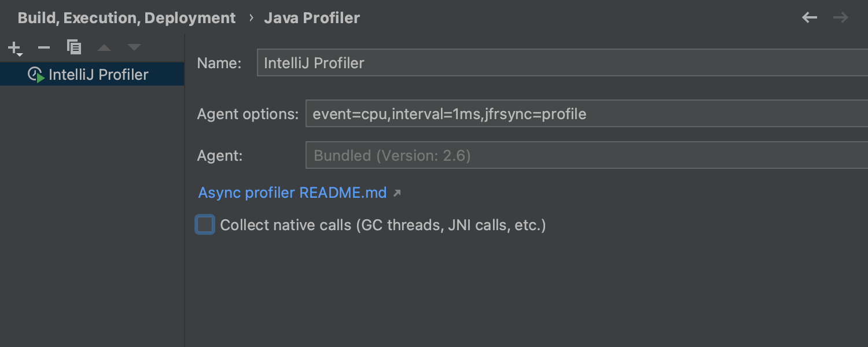Click the move down arrow icon

tap(134, 47)
